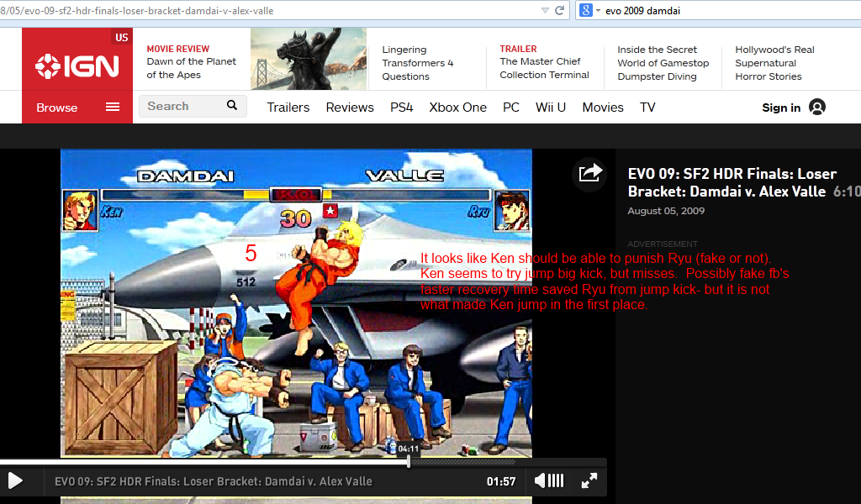Click the unplayed part of the seek bar
The image size is (861, 504).
tap(508, 462)
